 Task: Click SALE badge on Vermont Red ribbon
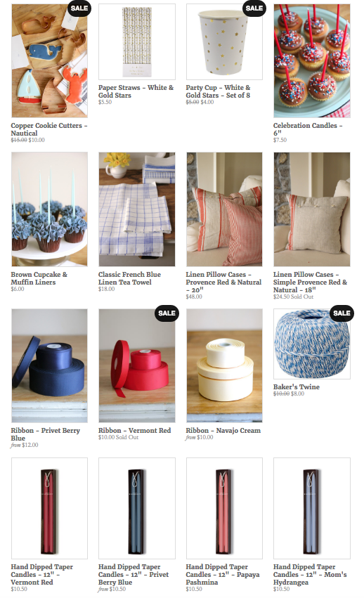click(x=167, y=313)
